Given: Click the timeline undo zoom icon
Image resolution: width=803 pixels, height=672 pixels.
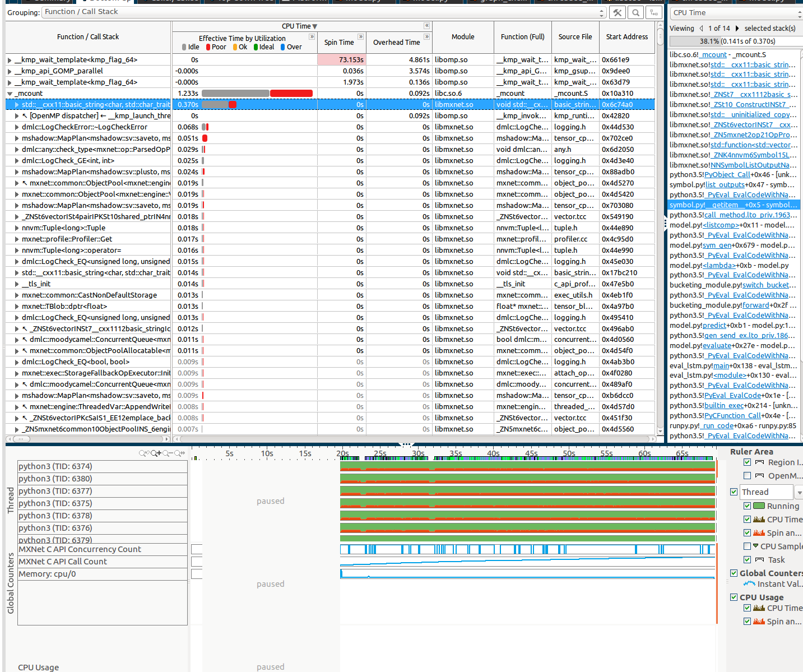Looking at the screenshot, I should click(x=144, y=453).
